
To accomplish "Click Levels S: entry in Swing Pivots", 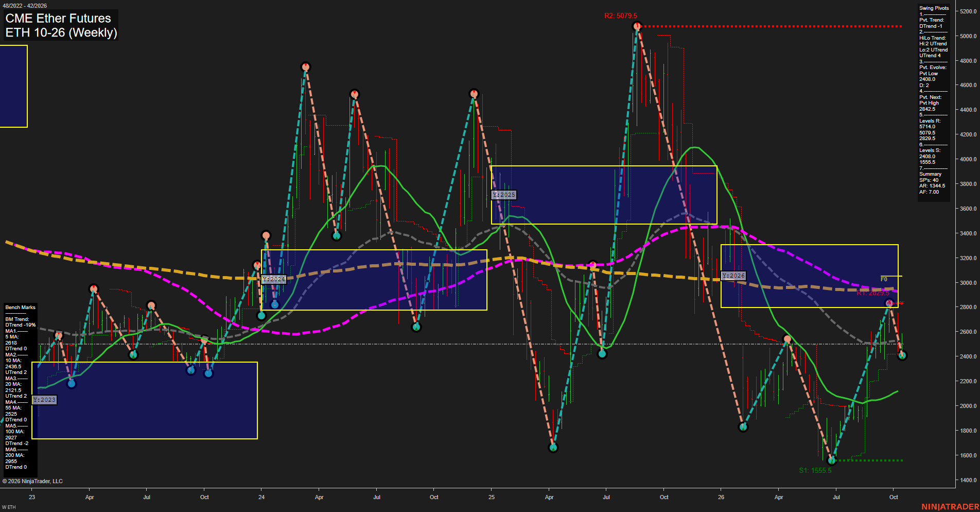I will pyautogui.click(x=930, y=150).
